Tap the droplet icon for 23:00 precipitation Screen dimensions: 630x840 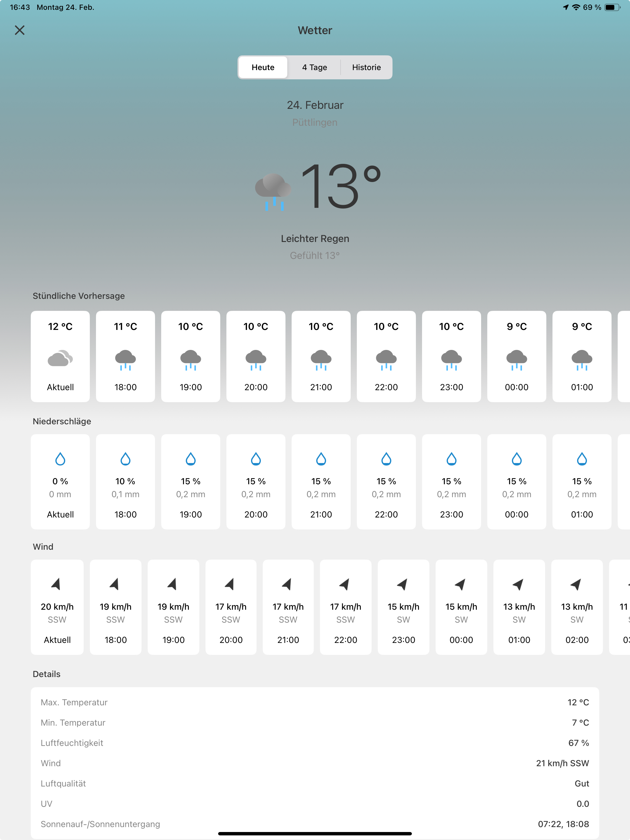point(451,459)
